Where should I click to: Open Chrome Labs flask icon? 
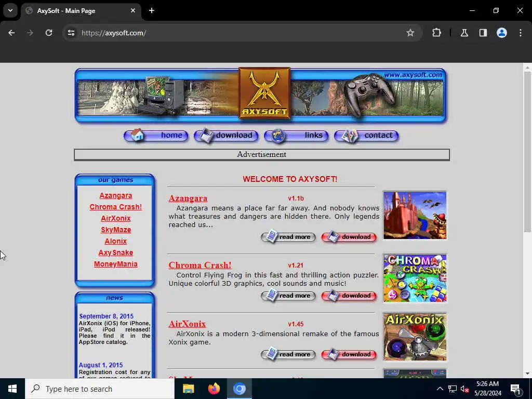(x=464, y=33)
